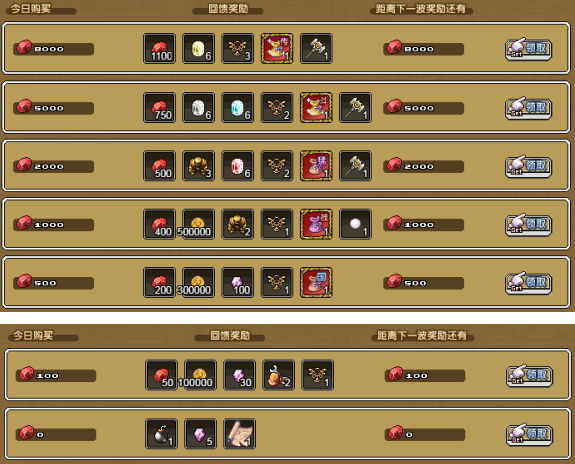The image size is (575, 464).
Task: Click the scroll map reward icon
Action: tap(240, 434)
